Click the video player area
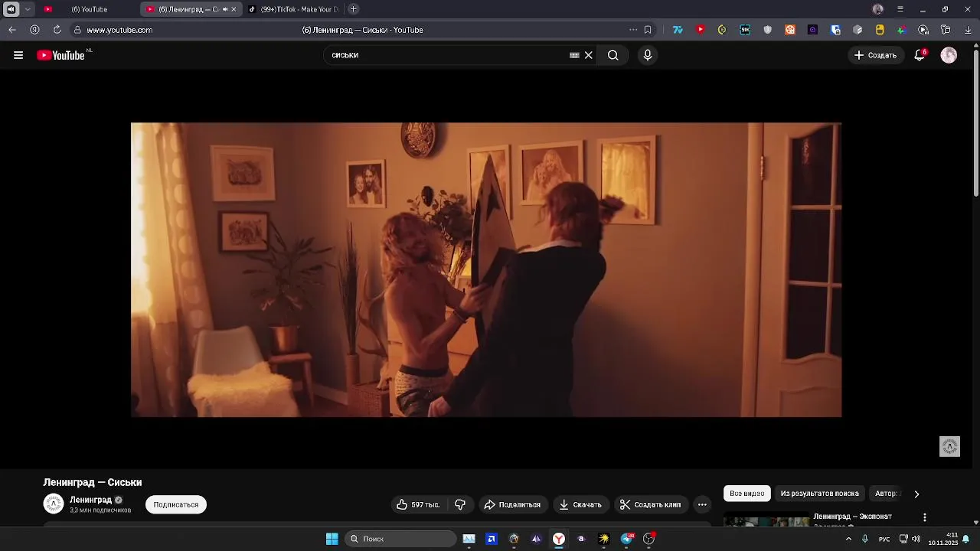Screen dimensions: 980x551 486,269
